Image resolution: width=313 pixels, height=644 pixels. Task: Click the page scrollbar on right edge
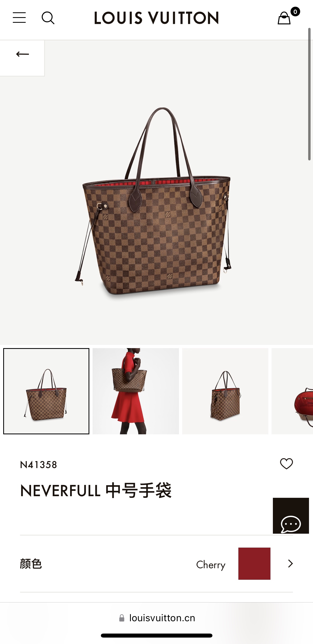[x=309, y=94]
